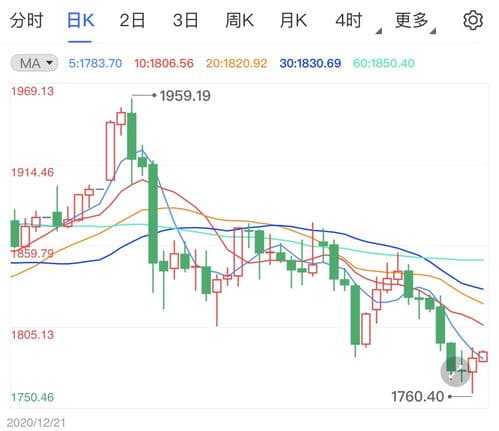Click the 2020/12/21 date label
Image resolution: width=499 pixels, height=431 pixels.
(36, 423)
